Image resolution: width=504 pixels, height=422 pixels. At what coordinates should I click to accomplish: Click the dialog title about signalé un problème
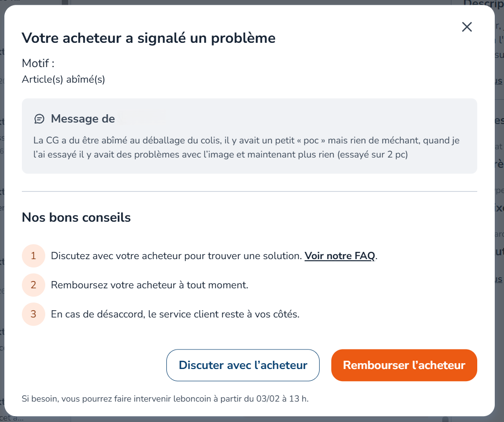[148, 38]
